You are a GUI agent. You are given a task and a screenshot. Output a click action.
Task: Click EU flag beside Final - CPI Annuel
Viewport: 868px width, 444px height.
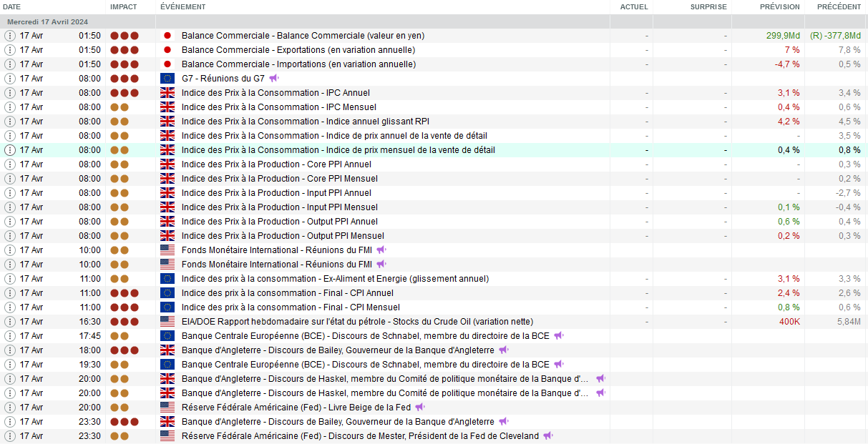point(167,293)
